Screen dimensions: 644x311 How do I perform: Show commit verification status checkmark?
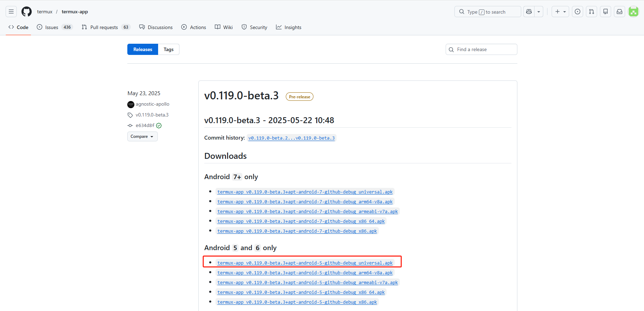click(x=159, y=126)
